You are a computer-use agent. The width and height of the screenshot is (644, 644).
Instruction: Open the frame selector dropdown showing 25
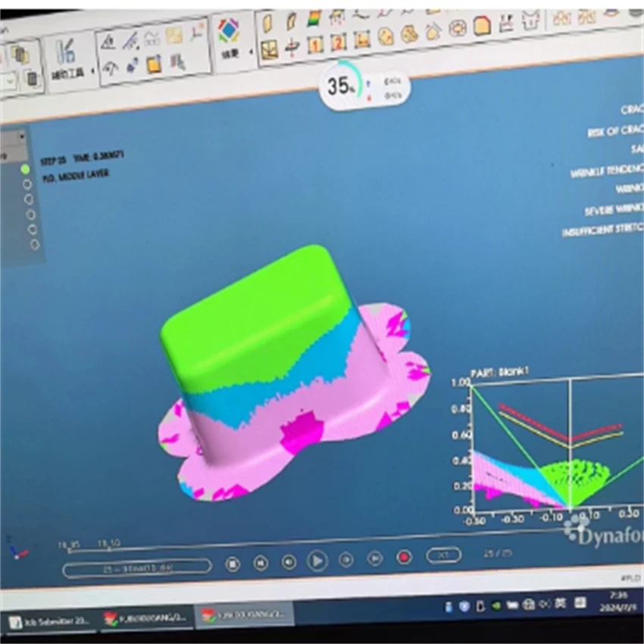137,568
